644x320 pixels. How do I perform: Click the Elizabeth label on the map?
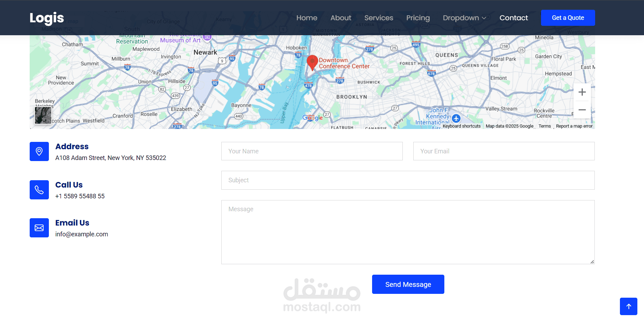coord(182,109)
